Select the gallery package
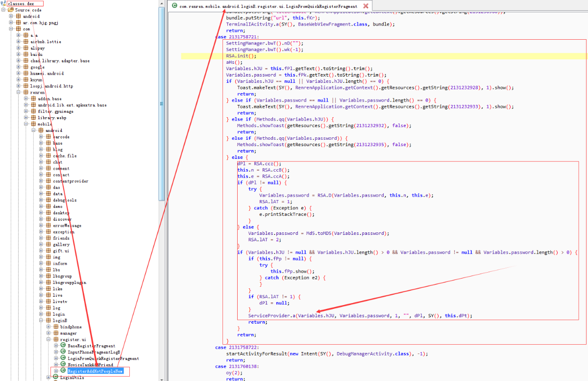Viewport: 588px width, 381px height. click(x=61, y=245)
